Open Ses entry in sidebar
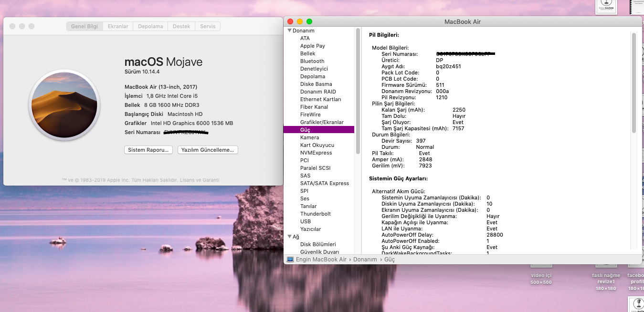644x312 pixels. pyautogui.click(x=305, y=198)
